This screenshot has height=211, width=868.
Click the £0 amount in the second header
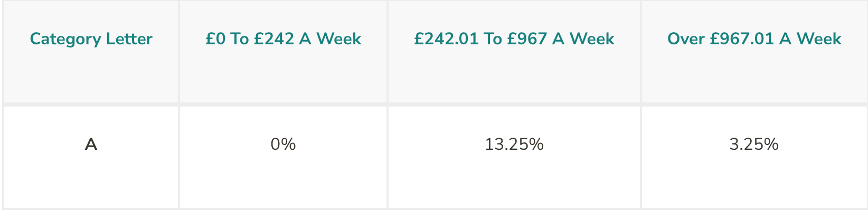(x=215, y=39)
